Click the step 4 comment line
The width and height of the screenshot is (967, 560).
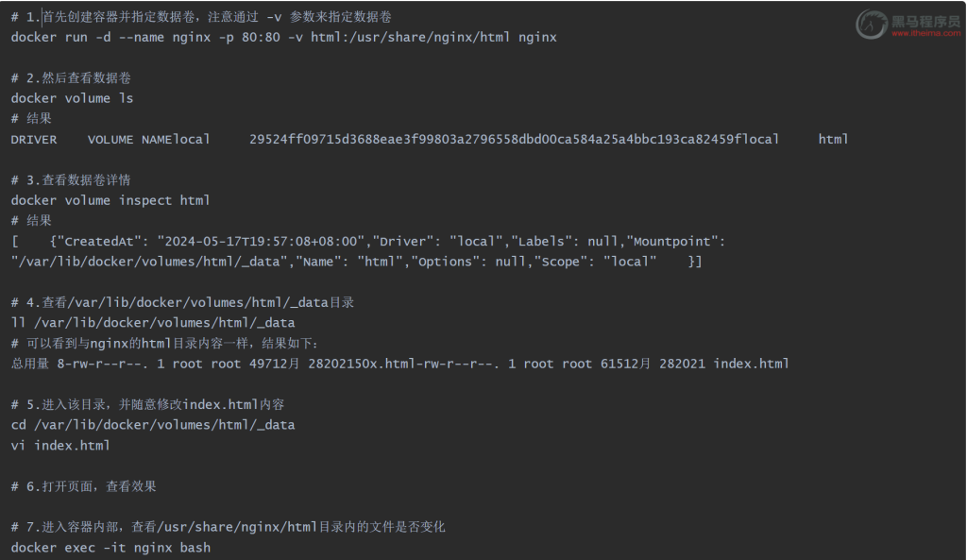click(182, 302)
